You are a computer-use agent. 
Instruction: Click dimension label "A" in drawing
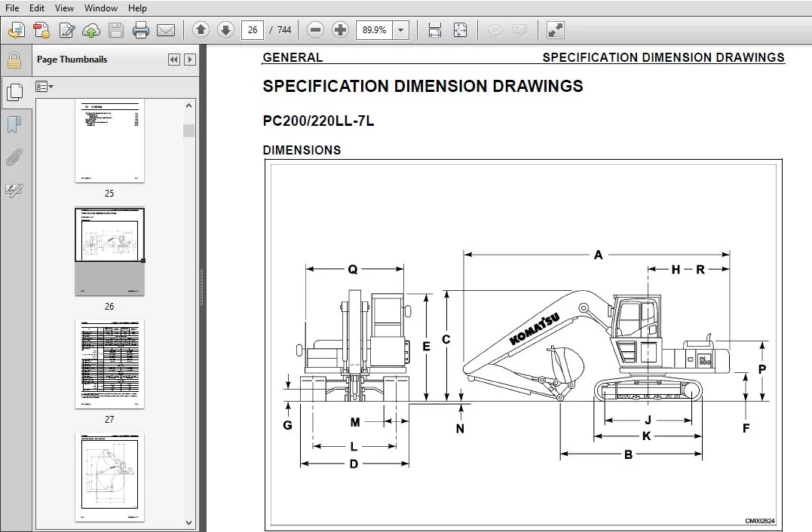pyautogui.click(x=598, y=255)
